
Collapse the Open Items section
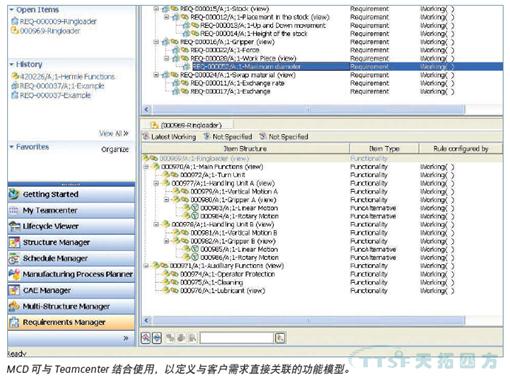[x=12, y=10]
